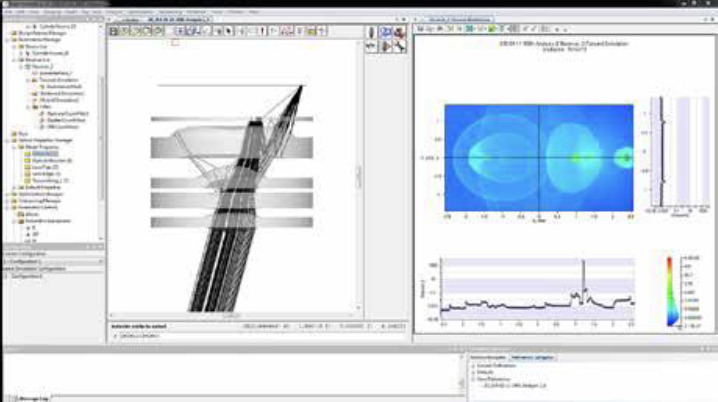Click the top-left icon in the vertical tool palette
Screen dimensions: 718x402
pos(372,32)
